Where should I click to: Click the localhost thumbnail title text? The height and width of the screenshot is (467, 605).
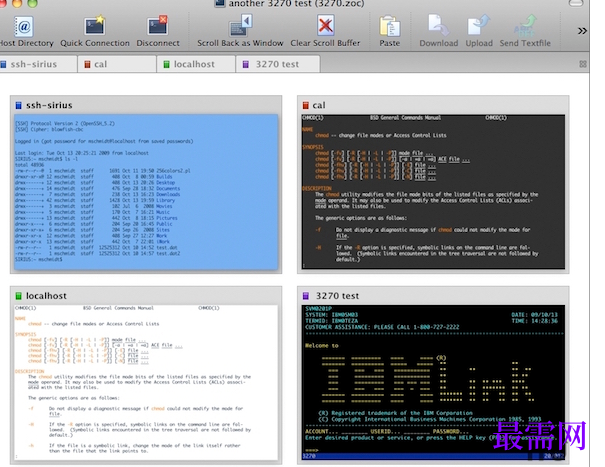pyautogui.click(x=46, y=296)
